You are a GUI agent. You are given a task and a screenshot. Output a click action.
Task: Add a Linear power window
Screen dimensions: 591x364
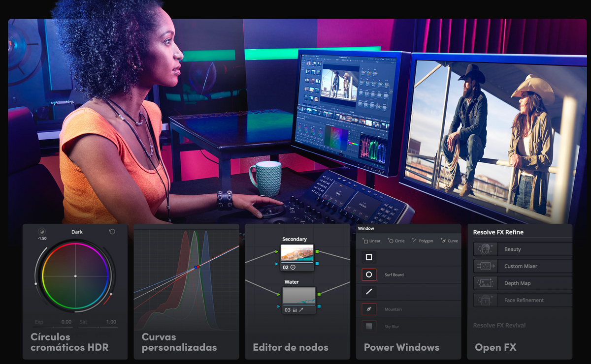coord(371,241)
